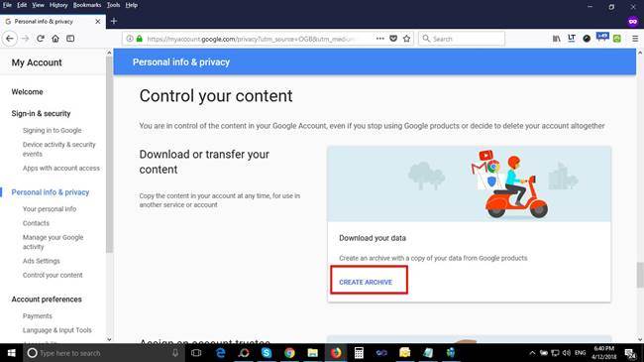Image resolution: width=644 pixels, height=362 pixels.
Task: Open Apps with account access
Action: [x=61, y=169]
